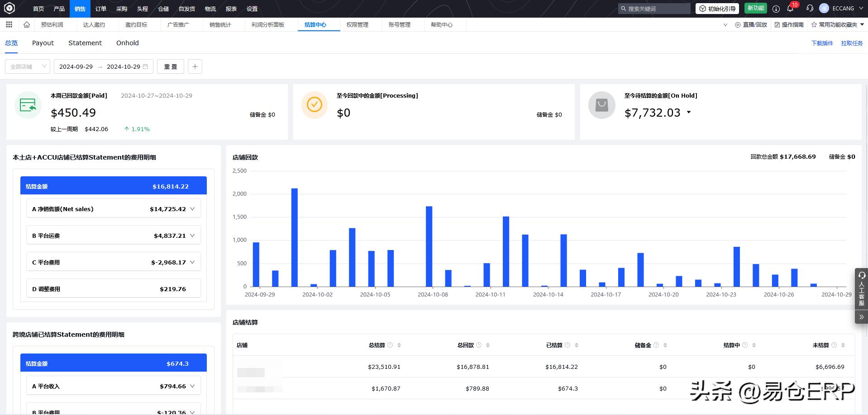
Task: Open the 全部店铺 store dropdown
Action: 28,66
